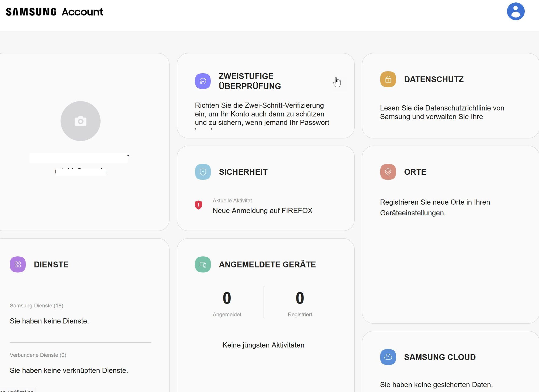This screenshot has height=392, width=539.
Task: Click the Orte location pin icon
Action: click(x=388, y=172)
